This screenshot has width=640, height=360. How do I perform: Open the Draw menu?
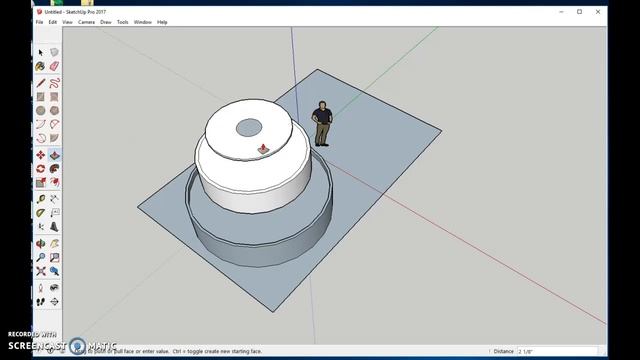(106, 22)
